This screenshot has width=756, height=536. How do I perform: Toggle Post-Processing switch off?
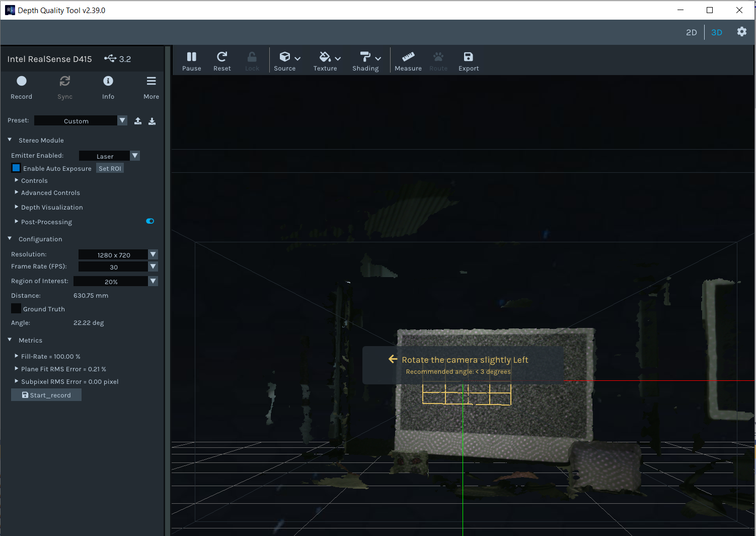coord(150,221)
